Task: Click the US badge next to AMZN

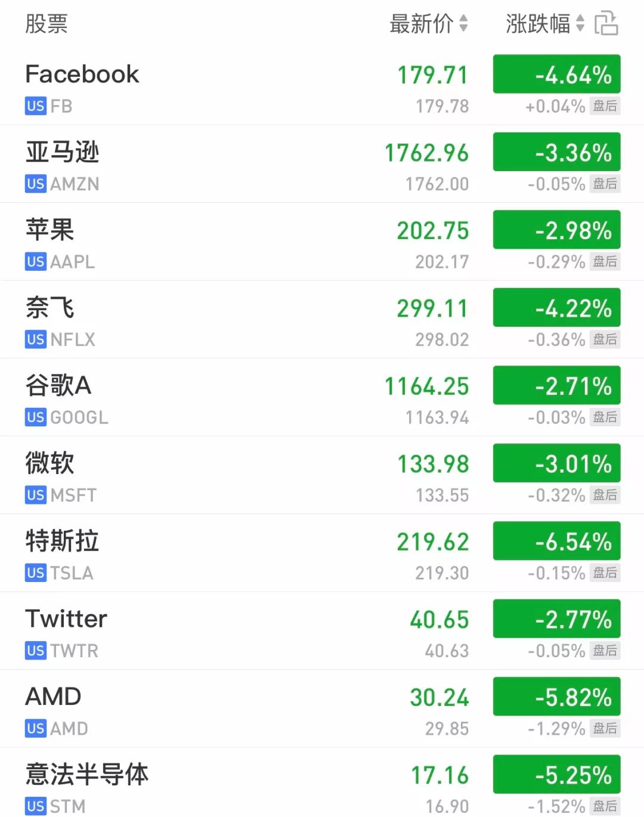Action: (x=35, y=184)
